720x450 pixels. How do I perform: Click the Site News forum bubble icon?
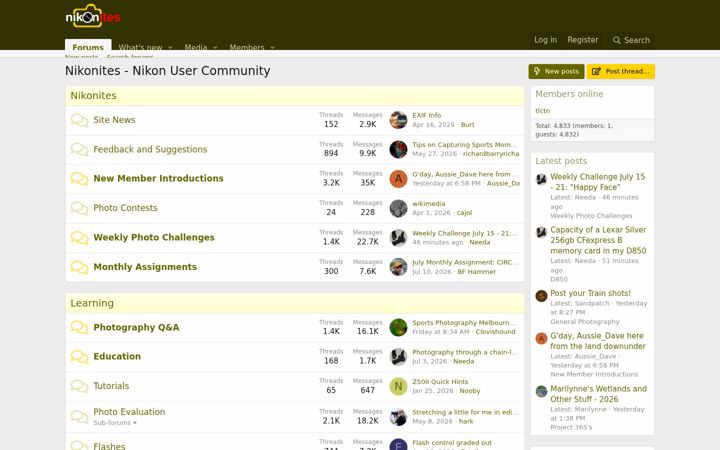[79, 120]
